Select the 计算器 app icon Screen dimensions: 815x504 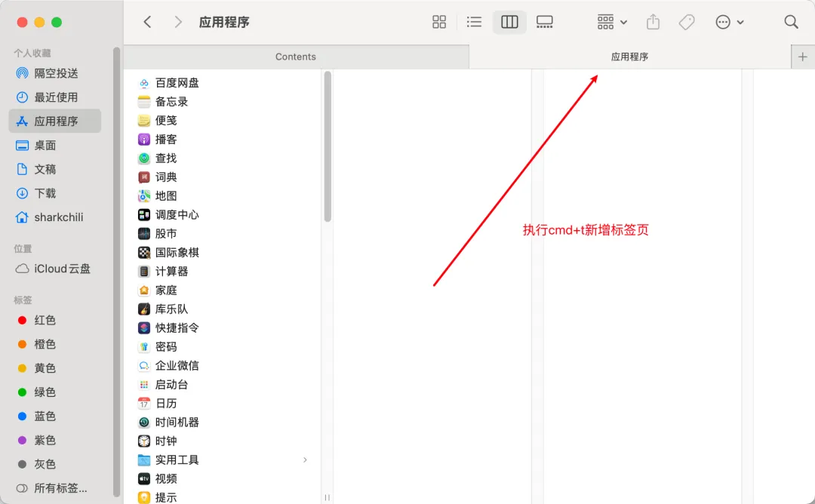point(144,271)
